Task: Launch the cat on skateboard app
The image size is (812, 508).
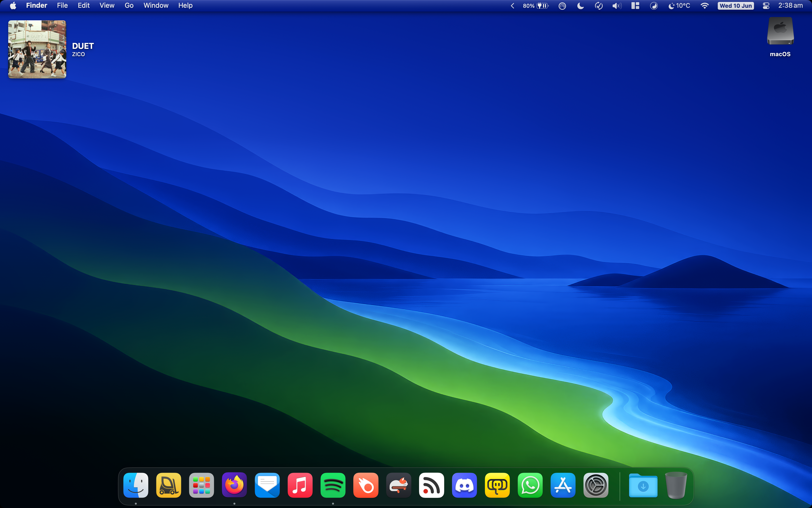Action: [399, 485]
